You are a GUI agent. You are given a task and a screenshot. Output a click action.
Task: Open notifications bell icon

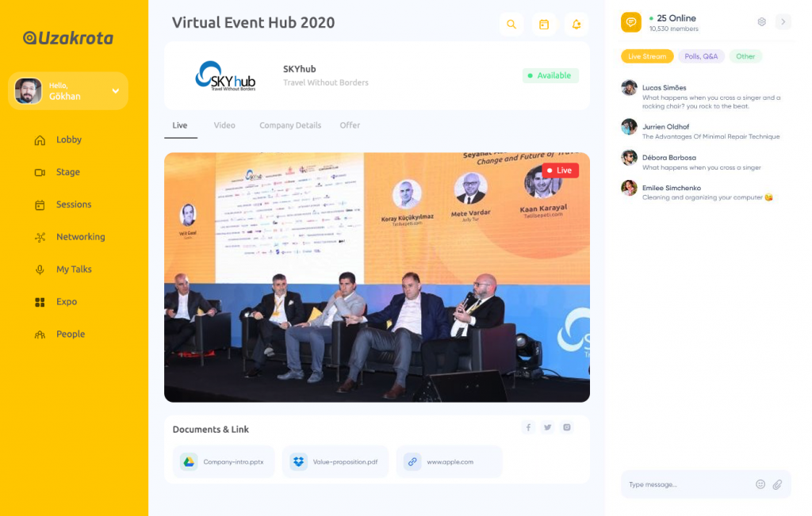[x=576, y=25]
